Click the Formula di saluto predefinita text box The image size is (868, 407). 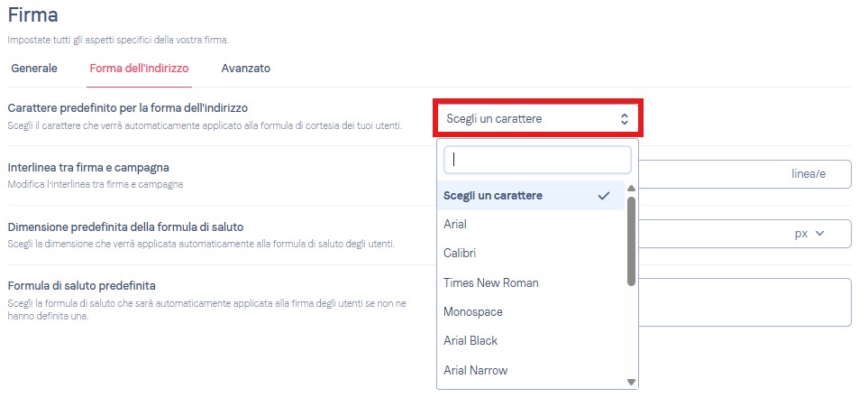(x=745, y=302)
